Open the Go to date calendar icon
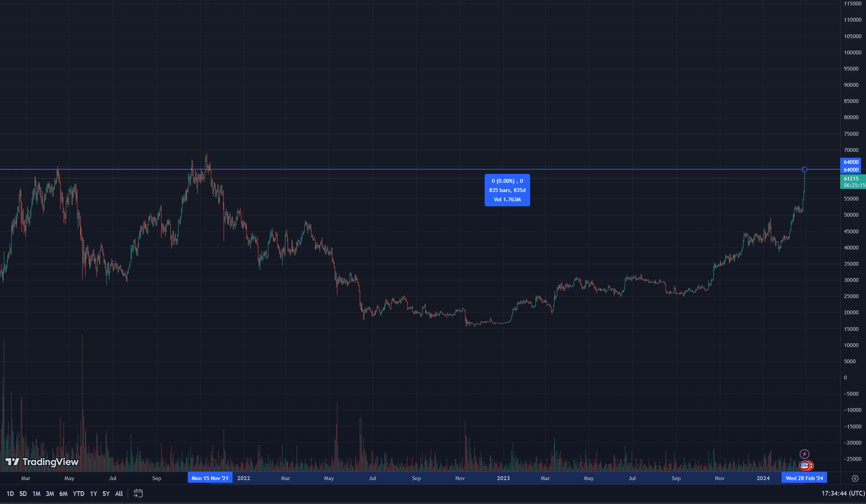Screen dimensions: 866x504 click(138, 493)
